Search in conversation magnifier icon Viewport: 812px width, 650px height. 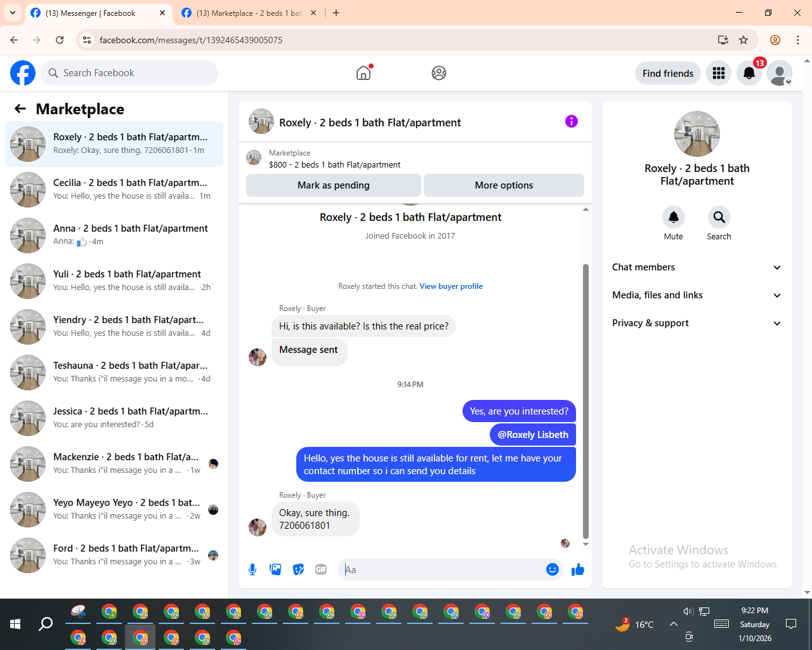tap(719, 218)
